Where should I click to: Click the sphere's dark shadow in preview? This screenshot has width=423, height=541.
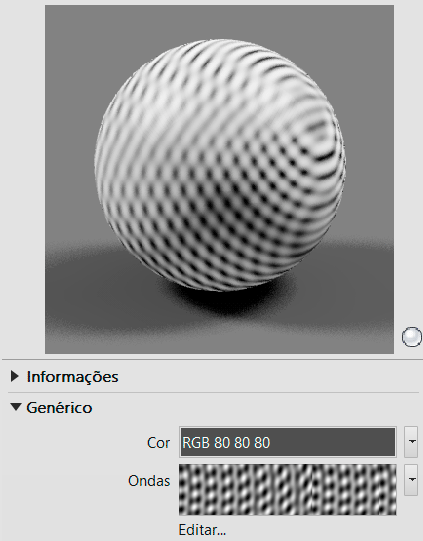coord(229,298)
